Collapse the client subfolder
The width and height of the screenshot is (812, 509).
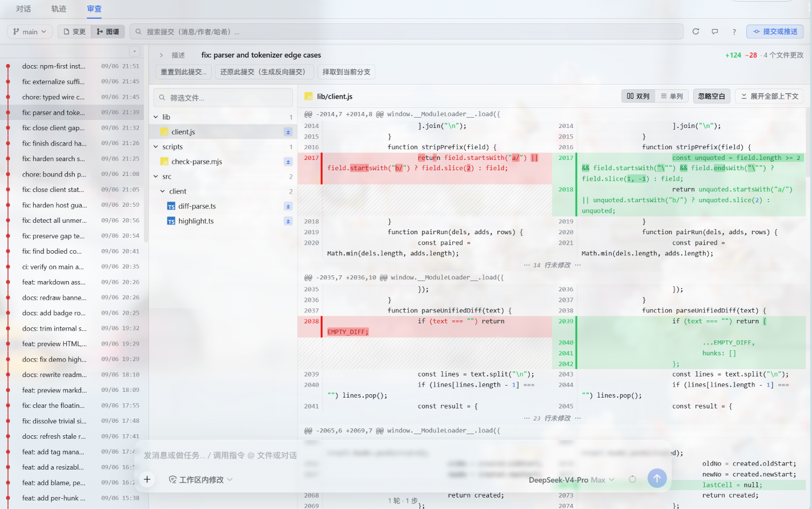(163, 191)
